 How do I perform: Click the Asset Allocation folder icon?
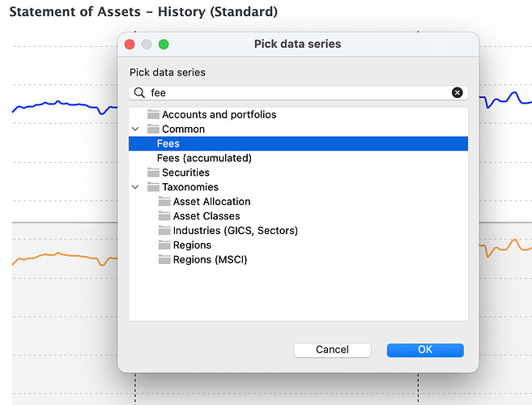164,202
